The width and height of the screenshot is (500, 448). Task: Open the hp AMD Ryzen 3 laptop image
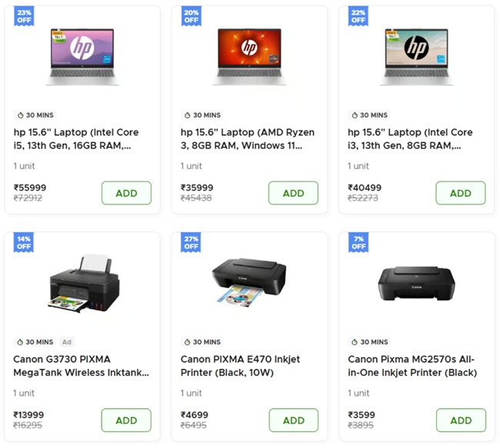pyautogui.click(x=249, y=56)
